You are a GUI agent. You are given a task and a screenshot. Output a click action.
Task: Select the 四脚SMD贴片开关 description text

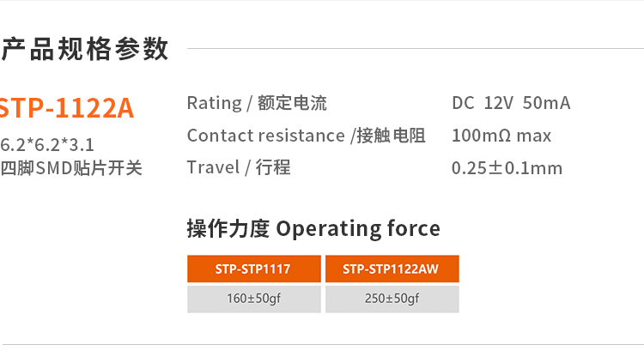tap(70, 167)
